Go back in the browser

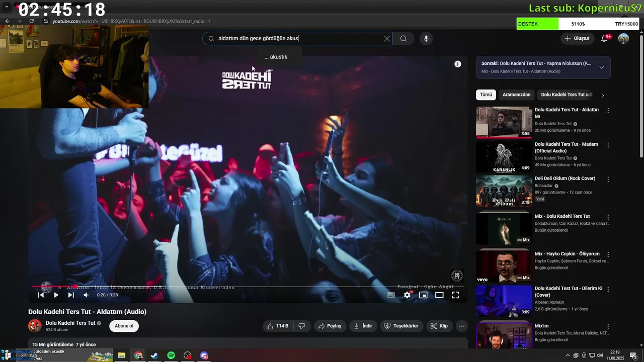8,21
